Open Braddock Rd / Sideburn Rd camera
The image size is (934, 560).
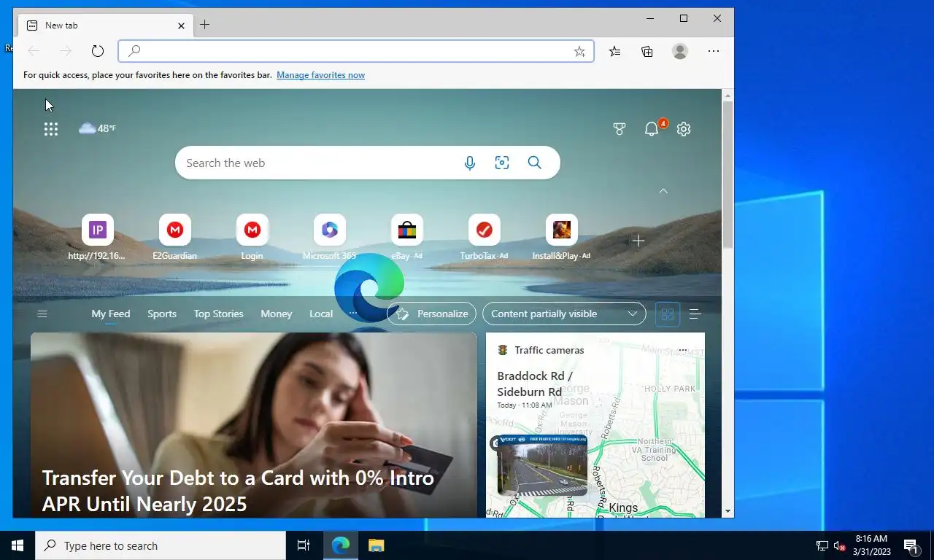(x=535, y=384)
